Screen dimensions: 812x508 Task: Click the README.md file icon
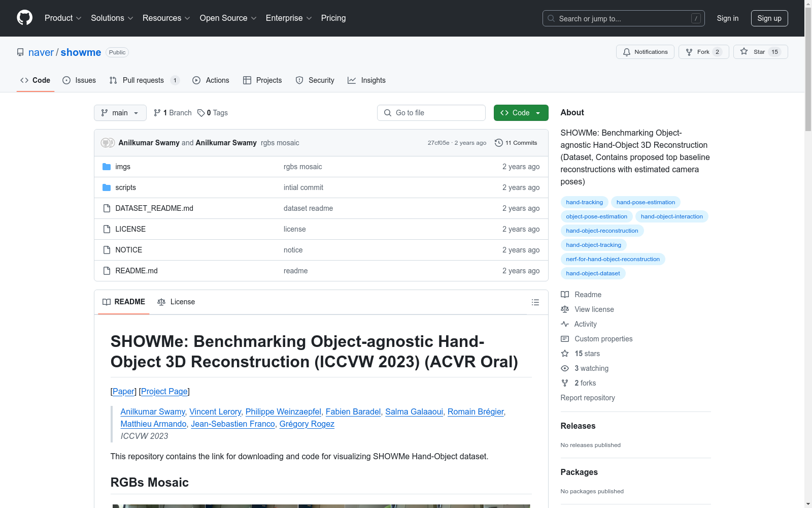(107, 271)
